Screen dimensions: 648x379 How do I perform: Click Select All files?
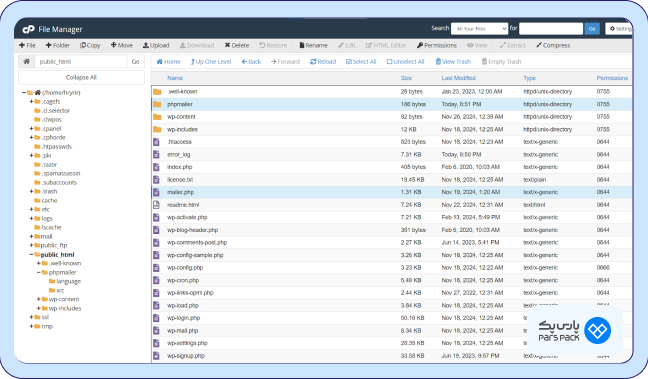pos(361,62)
